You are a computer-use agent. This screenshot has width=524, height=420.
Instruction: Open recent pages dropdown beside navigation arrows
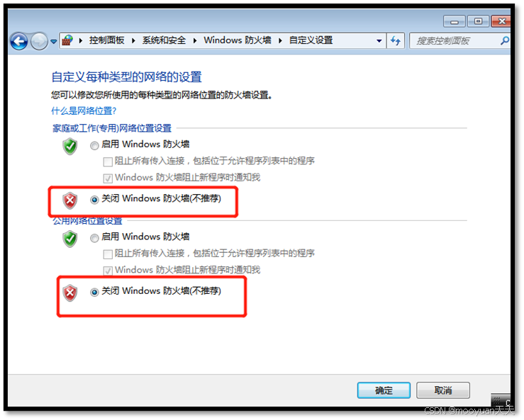click(53, 42)
